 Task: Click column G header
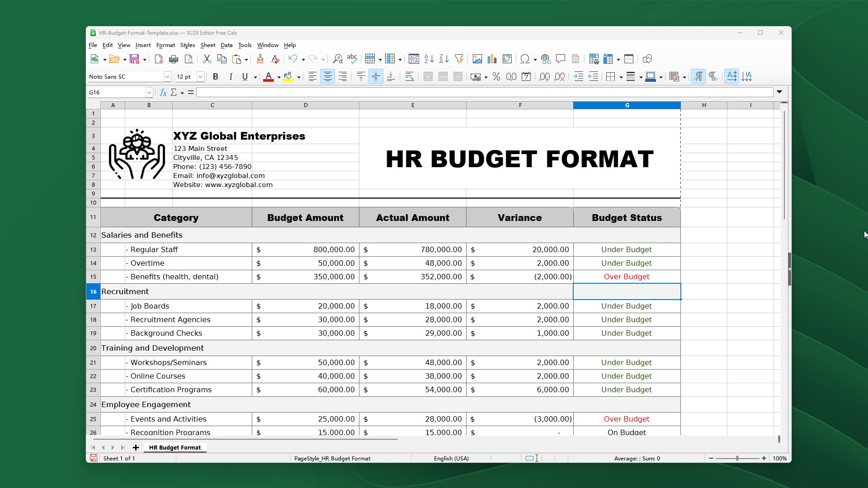coord(627,105)
